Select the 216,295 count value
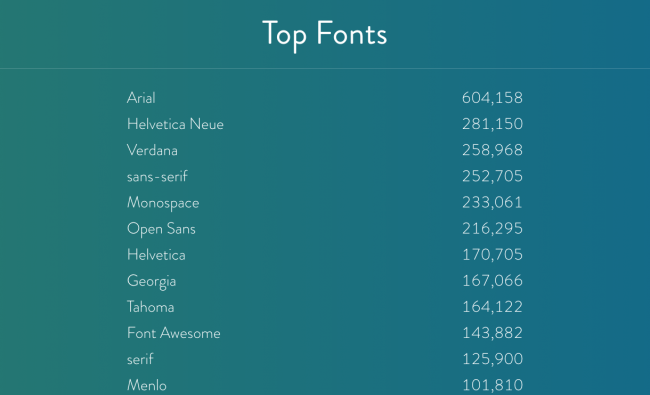650x395 pixels. click(x=492, y=228)
